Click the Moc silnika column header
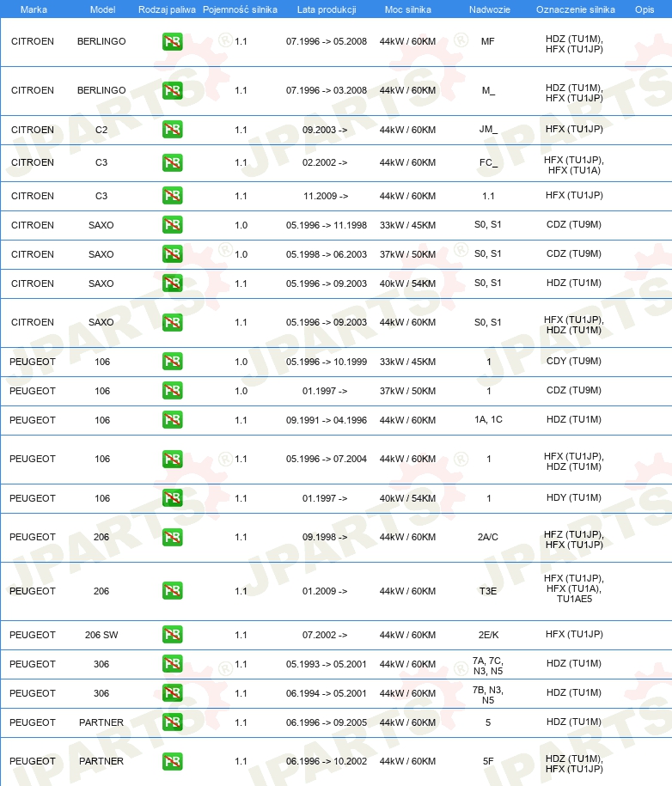 coord(407,9)
